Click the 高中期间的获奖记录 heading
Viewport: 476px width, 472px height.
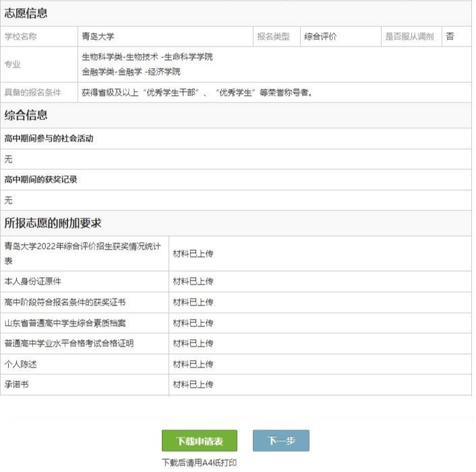click(x=40, y=180)
